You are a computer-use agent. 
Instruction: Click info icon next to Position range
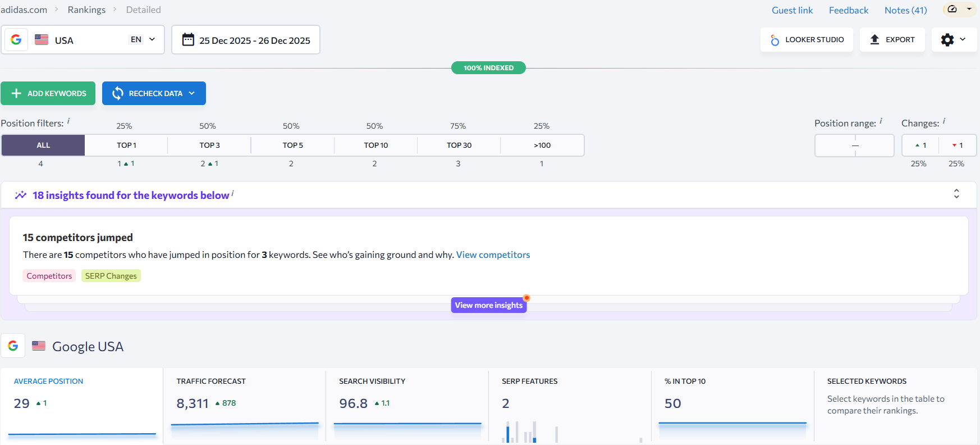[881, 121]
